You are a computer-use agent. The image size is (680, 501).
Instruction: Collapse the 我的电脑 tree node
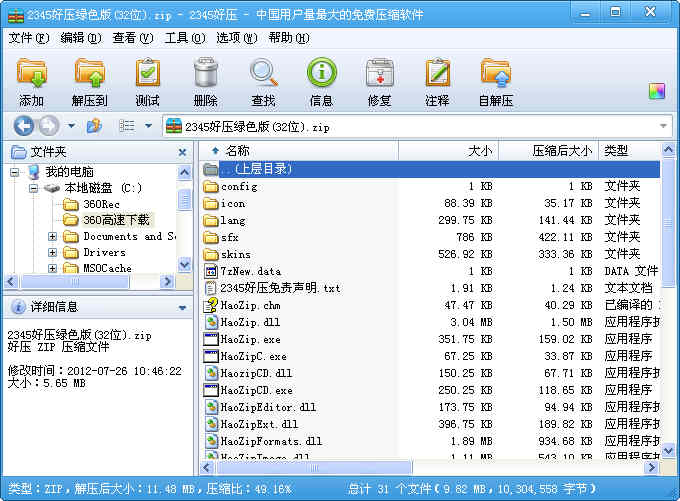(x=15, y=172)
